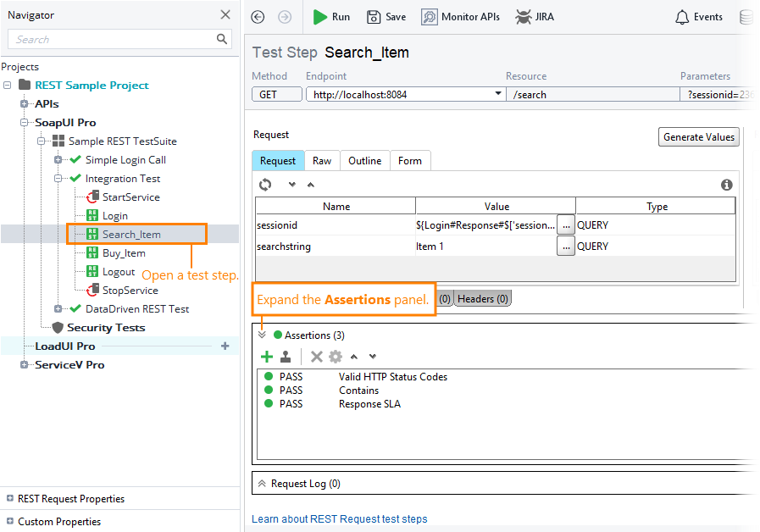Viewport: 760px width, 532px height.
Task: Switch to the Outline tab
Action: click(364, 161)
